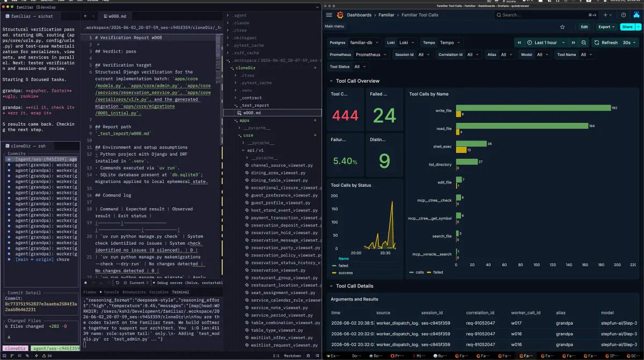
Task: Switch to debugger Breakpoints tab
Action: tap(134, 292)
